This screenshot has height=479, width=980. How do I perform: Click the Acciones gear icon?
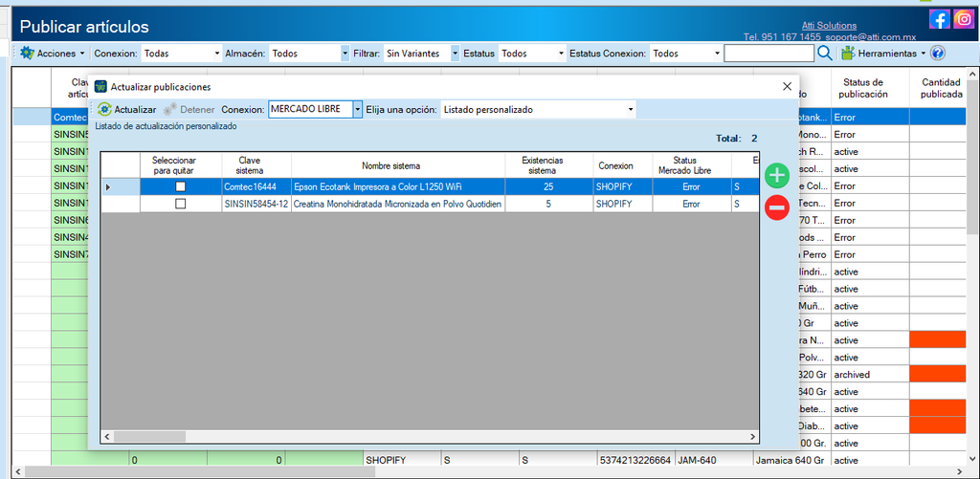(26, 54)
